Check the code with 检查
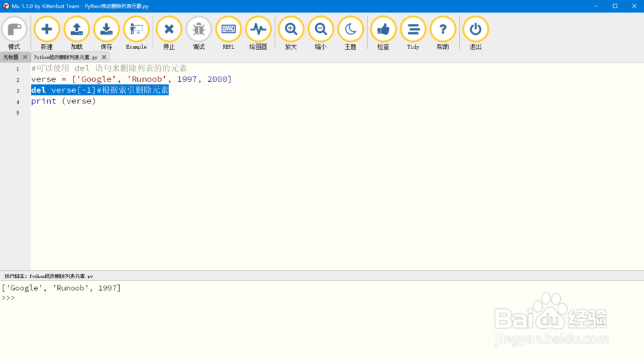Image resolution: width=644 pixels, height=361 pixels. pos(383,34)
